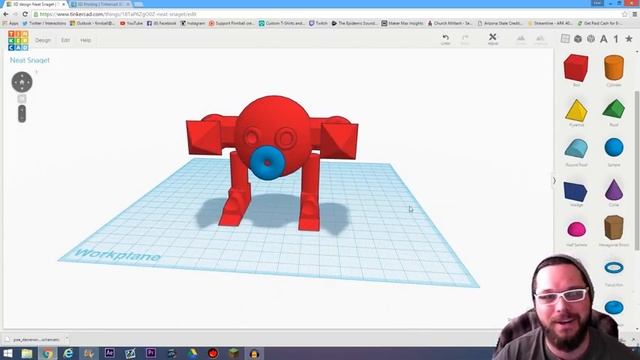
Task: Select the solid blue Torus shape
Action: click(x=614, y=307)
